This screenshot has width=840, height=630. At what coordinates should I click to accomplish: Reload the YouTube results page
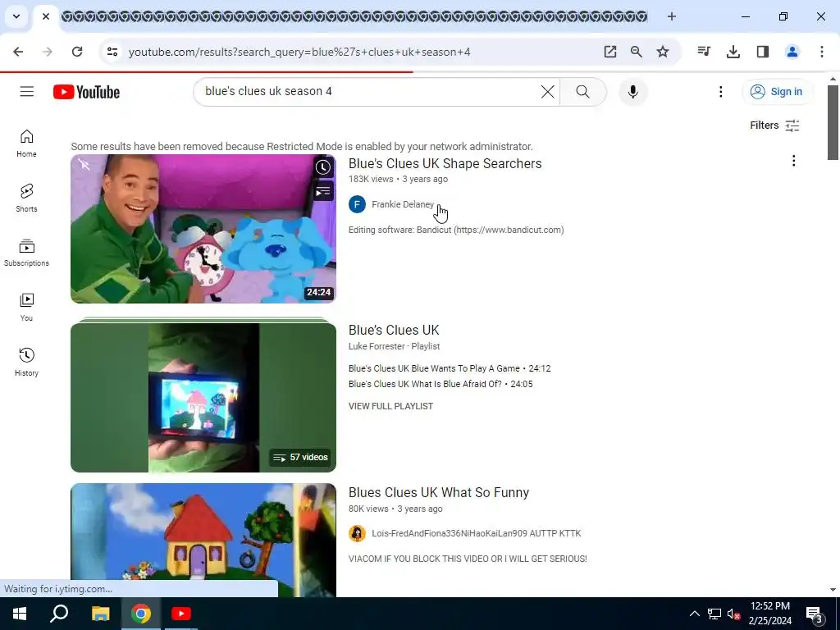[x=77, y=52]
